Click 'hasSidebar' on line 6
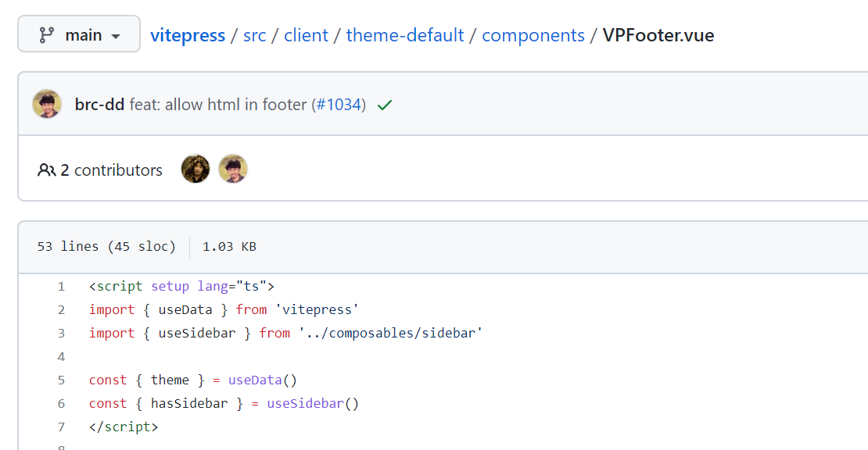This screenshot has height=450, width=868. tap(189, 404)
